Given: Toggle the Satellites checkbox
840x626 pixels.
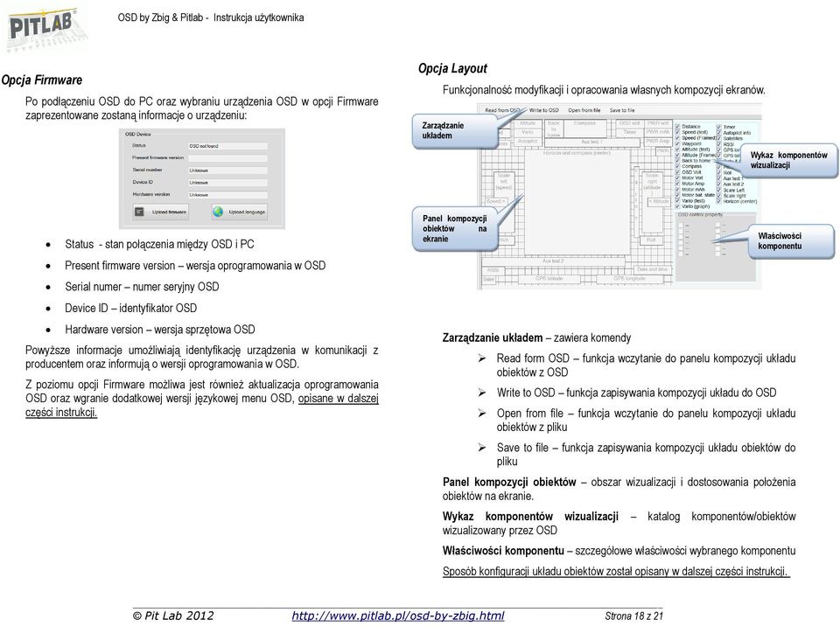Looking at the screenshot, I should (719, 138).
